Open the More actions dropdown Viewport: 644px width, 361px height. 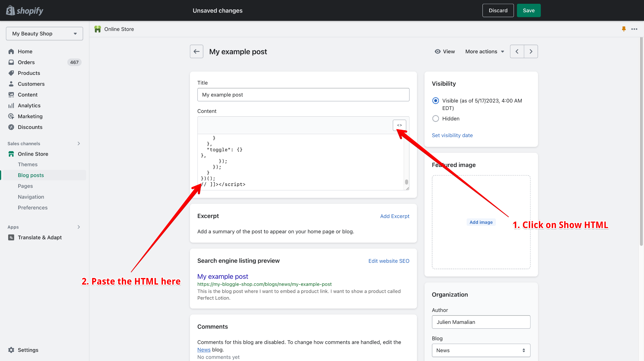click(x=484, y=51)
